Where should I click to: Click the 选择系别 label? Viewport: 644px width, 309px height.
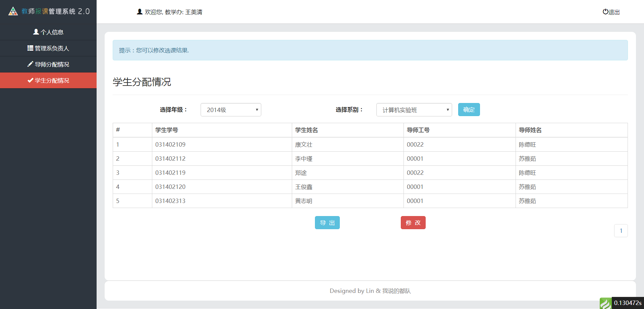coord(349,110)
